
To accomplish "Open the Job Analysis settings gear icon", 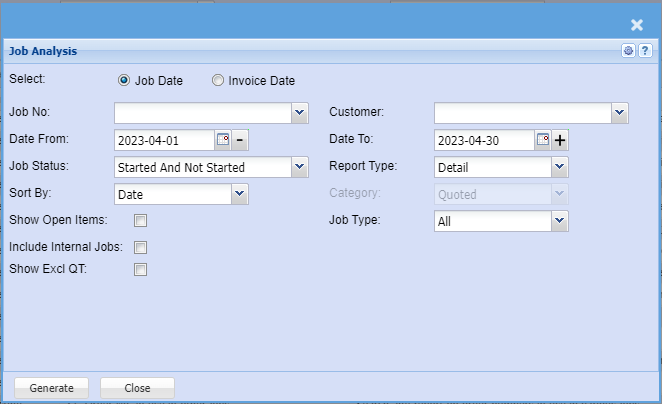I will click(628, 51).
